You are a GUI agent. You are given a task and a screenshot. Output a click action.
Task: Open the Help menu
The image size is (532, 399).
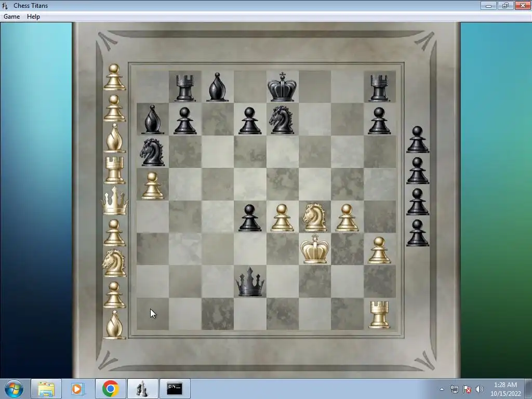(x=33, y=17)
